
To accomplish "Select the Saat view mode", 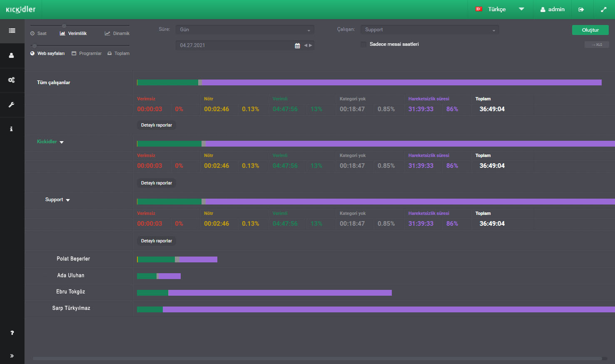I will pyautogui.click(x=38, y=33).
